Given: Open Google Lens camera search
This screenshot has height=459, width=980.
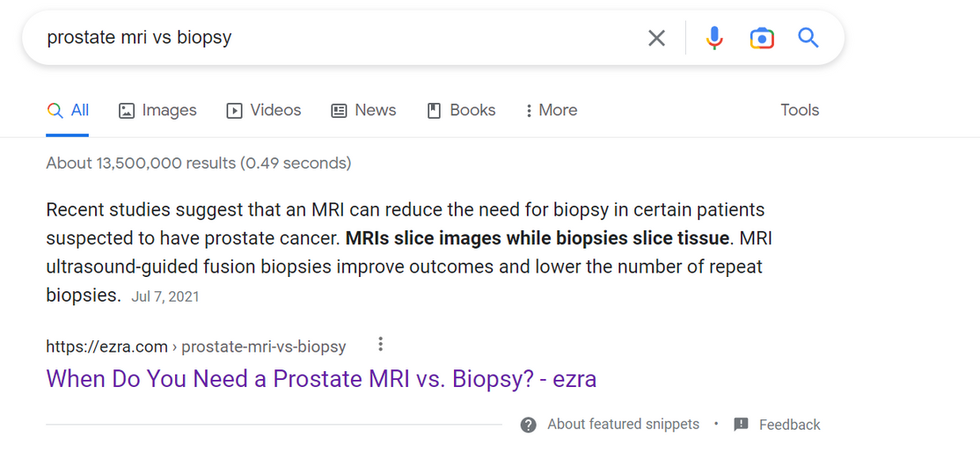Looking at the screenshot, I should tap(762, 38).
